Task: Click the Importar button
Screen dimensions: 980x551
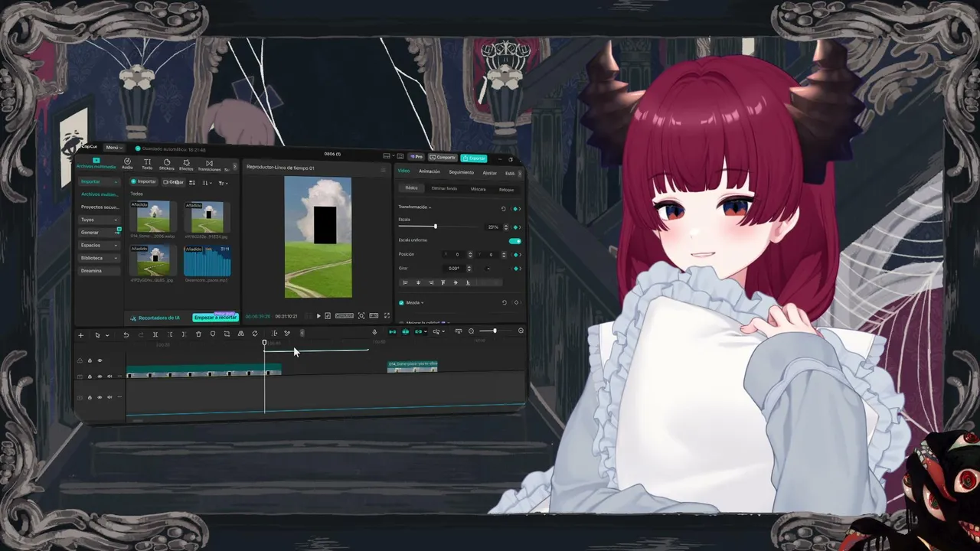Action: (143, 181)
